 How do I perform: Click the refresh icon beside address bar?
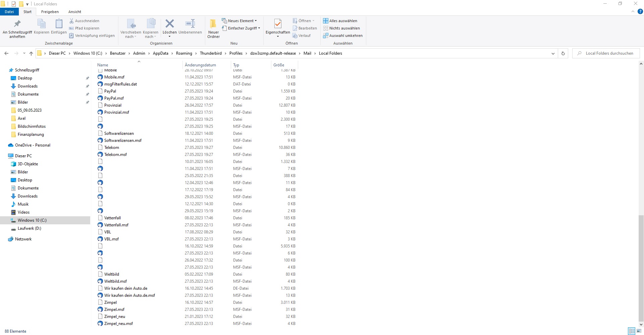click(x=563, y=53)
